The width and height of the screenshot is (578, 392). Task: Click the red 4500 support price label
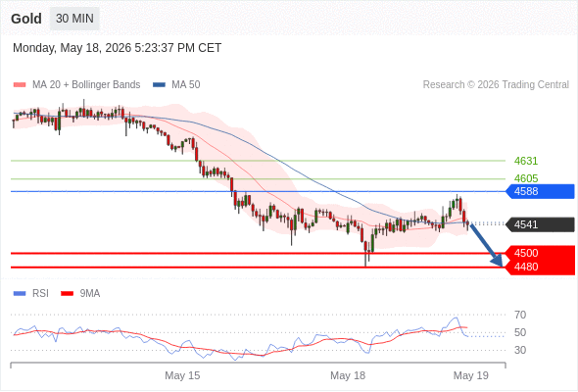click(526, 253)
